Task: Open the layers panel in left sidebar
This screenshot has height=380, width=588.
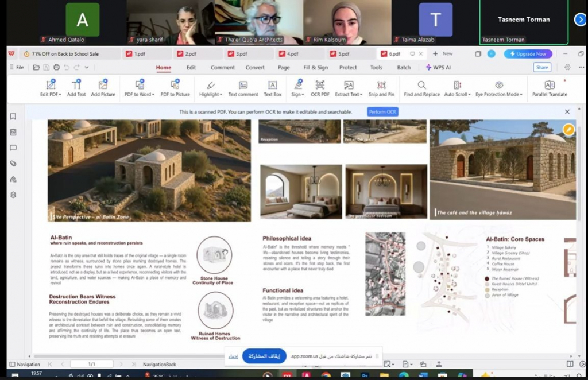Action: (13, 195)
